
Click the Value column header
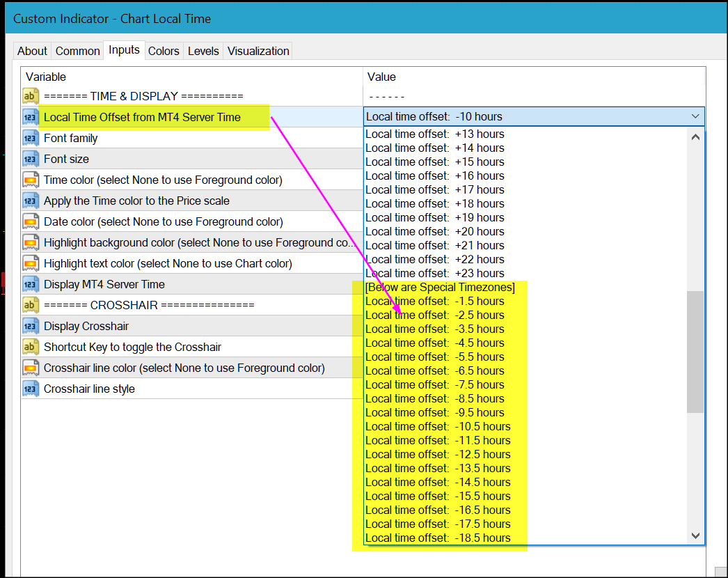(x=534, y=77)
